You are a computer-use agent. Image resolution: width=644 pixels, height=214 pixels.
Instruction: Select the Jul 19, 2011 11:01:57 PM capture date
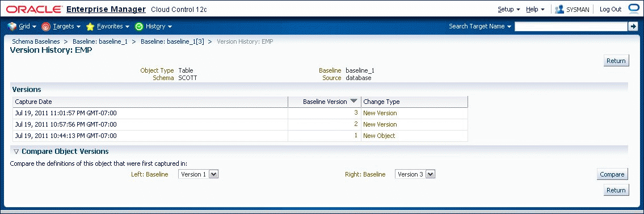pos(66,113)
